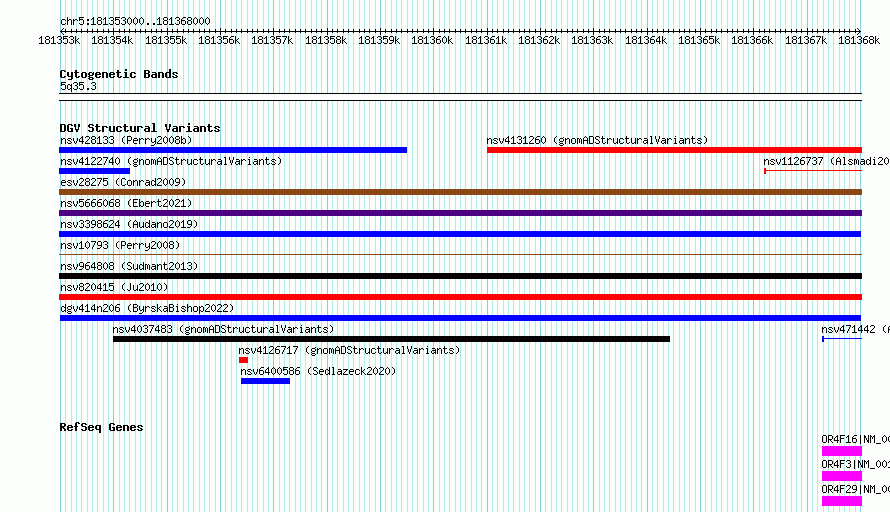Click the nsv6400586 (Sedlazeck2020) blue bar

coord(266,381)
